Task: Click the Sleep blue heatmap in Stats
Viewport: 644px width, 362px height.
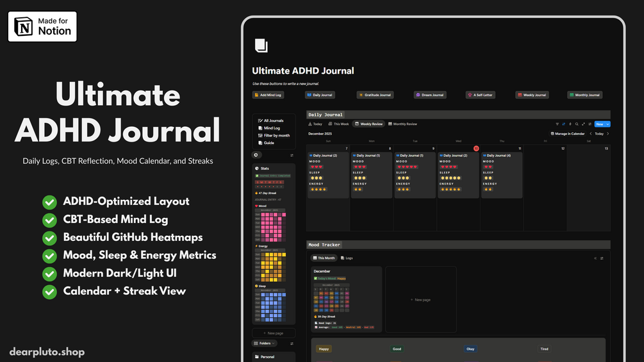Action: [270, 306]
